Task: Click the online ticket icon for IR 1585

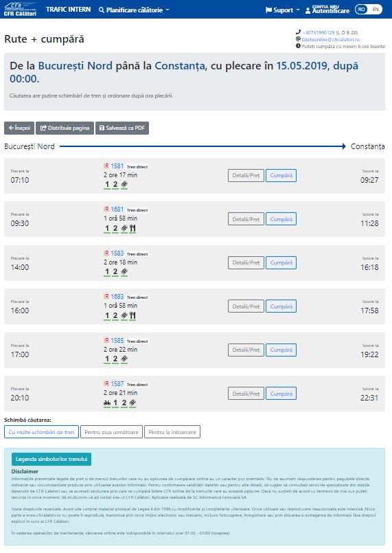Action: (124, 359)
